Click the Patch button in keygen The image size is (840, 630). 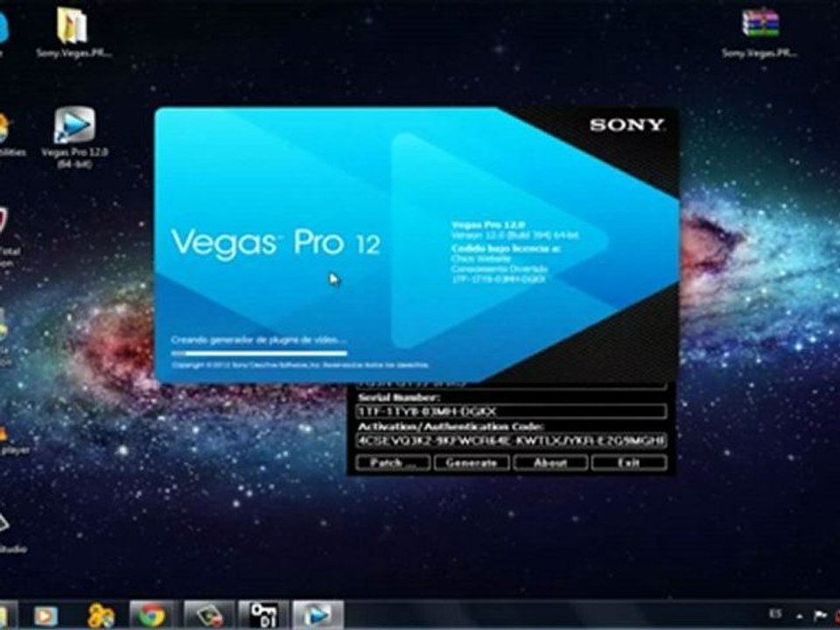393,462
